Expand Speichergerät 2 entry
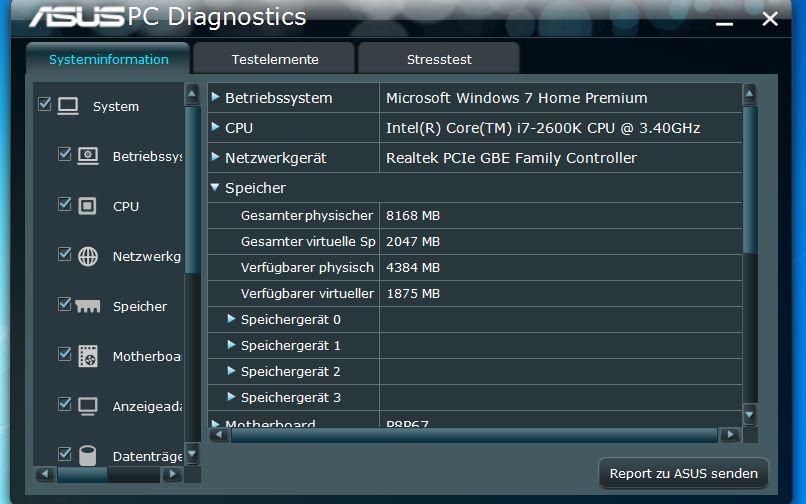 (x=231, y=370)
